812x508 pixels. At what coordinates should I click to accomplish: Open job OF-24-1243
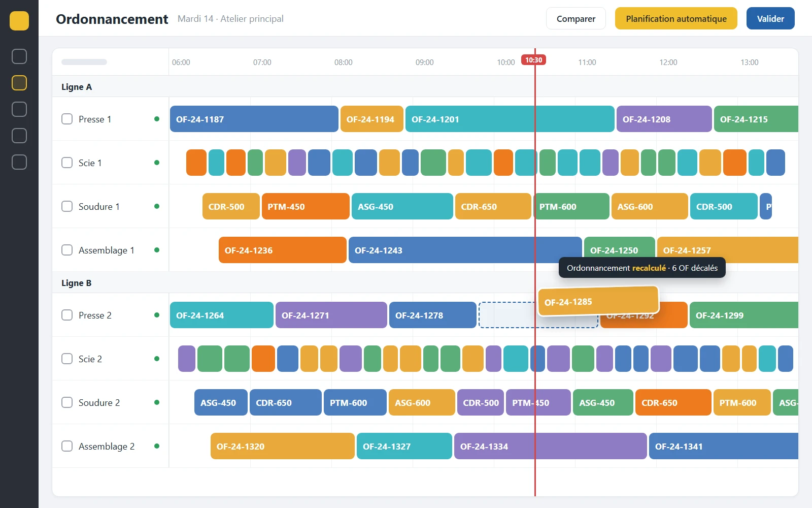465,250
